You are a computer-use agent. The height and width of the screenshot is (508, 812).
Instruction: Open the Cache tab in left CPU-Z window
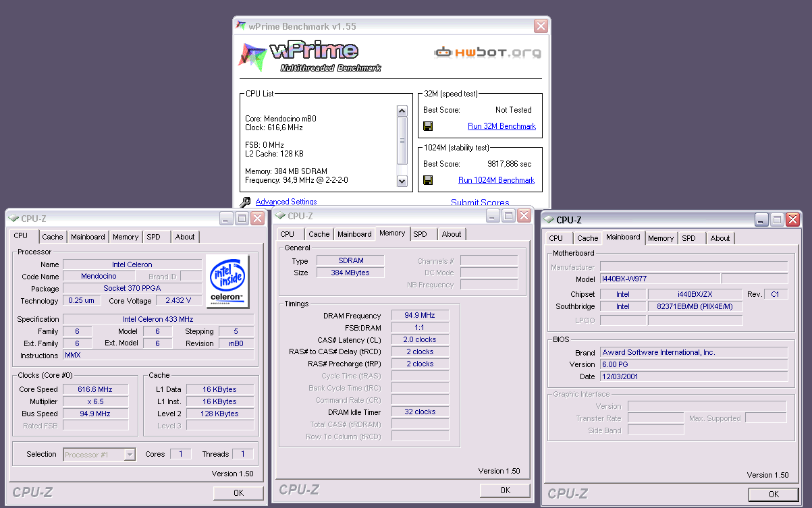53,237
